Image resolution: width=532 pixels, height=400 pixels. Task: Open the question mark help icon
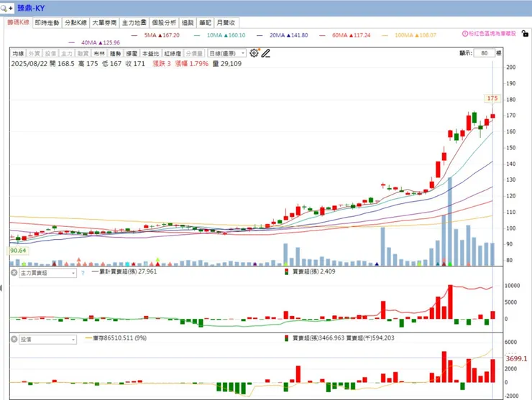point(83,273)
